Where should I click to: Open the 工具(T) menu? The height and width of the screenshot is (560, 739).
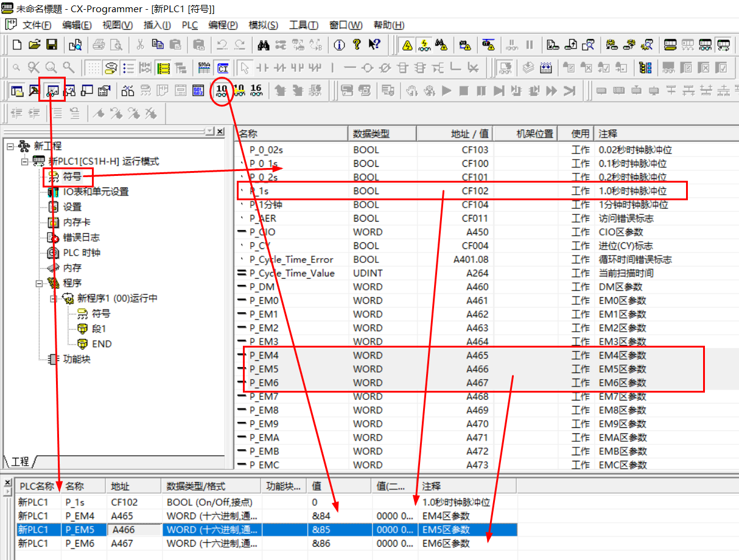point(304,25)
